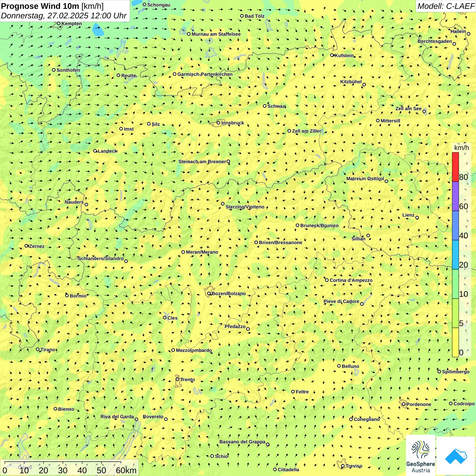Image resolution: width=476 pixels, height=476 pixels.
Task: Click the 'Sillian' map label
Action: coord(358,239)
